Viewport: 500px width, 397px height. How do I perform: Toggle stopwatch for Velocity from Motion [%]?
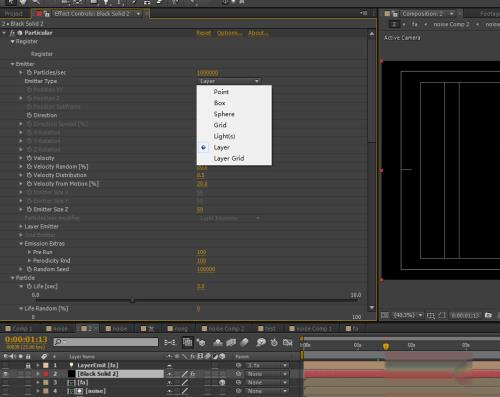29,184
